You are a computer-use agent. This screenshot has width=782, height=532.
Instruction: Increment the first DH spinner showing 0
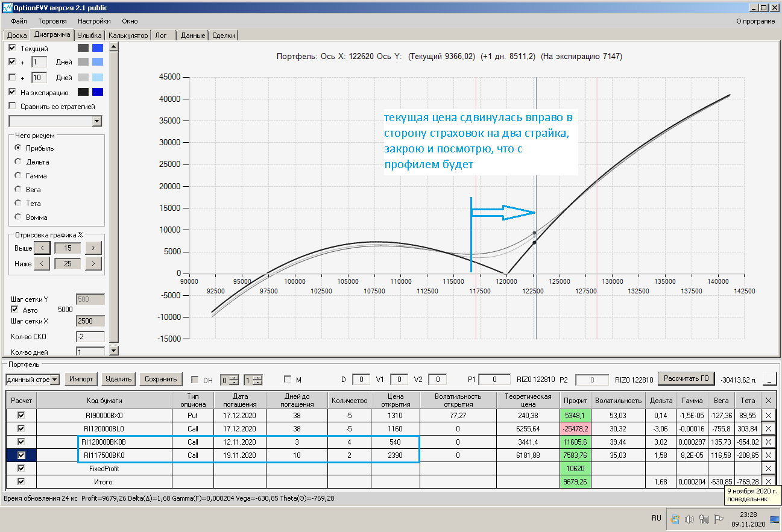coord(235,377)
